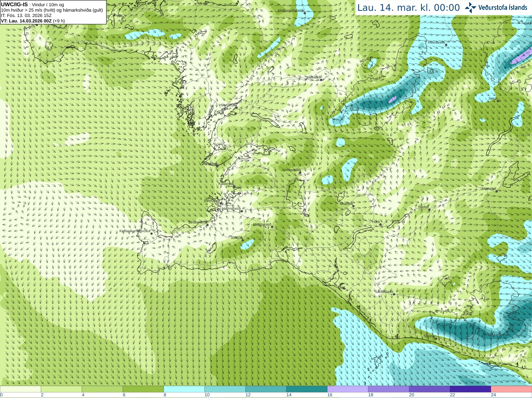The width and height of the screenshot is (532, 398).
Task: Click the Hæll station label
Action: tap(376, 222)
